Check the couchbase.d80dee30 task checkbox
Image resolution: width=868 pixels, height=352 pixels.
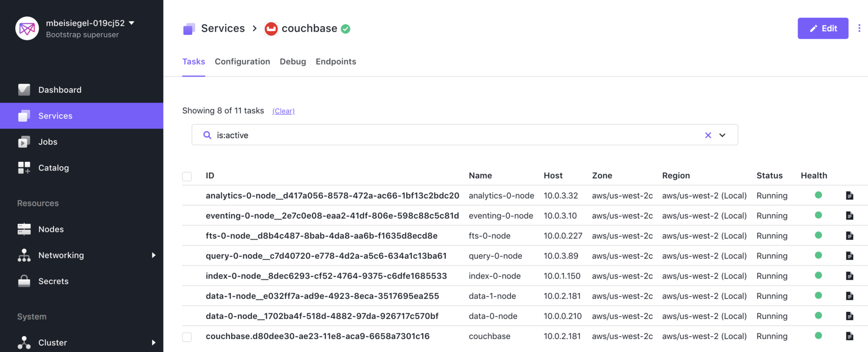point(187,337)
